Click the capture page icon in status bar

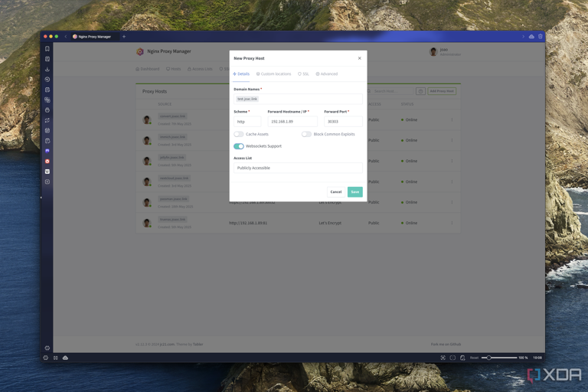pos(443,358)
